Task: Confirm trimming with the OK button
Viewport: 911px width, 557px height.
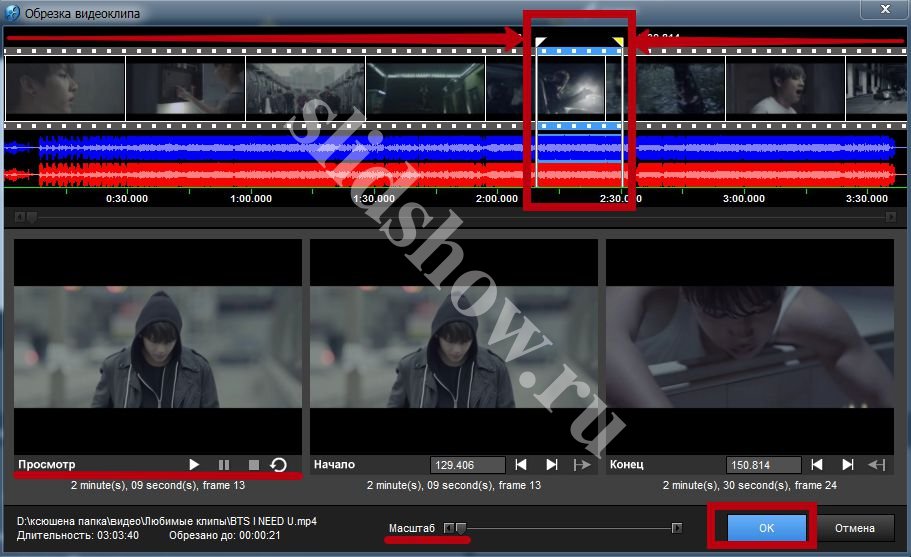Action: (767, 528)
